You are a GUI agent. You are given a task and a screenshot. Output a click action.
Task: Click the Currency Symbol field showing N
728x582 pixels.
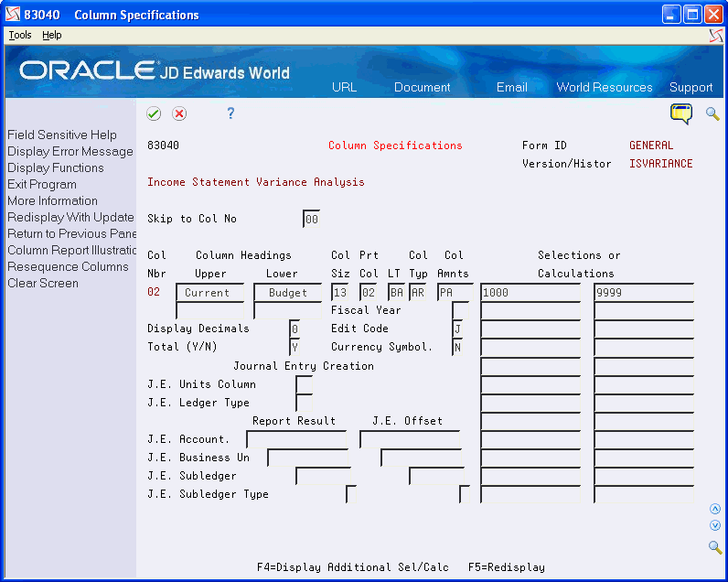tap(457, 347)
